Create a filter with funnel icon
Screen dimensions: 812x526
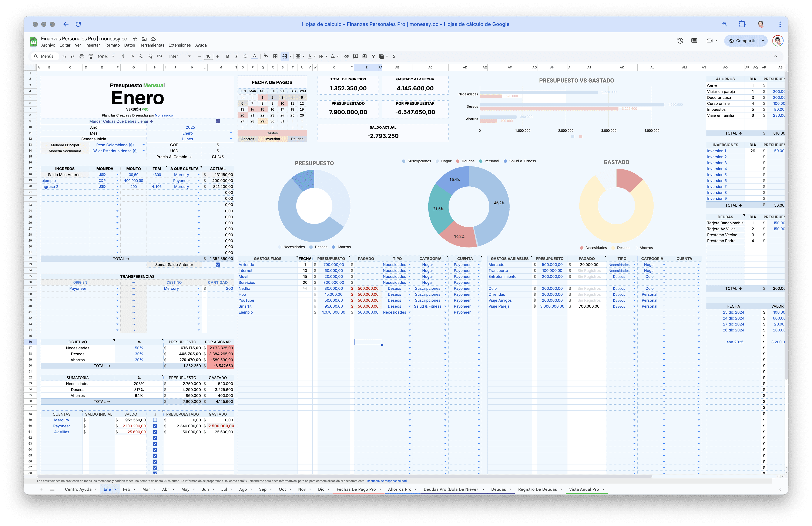pyautogui.click(x=373, y=56)
